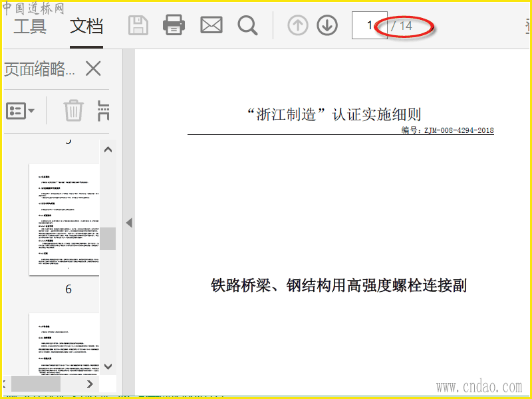
Task: Close the 页面缩略 thumbnails panel
Action: (x=93, y=69)
